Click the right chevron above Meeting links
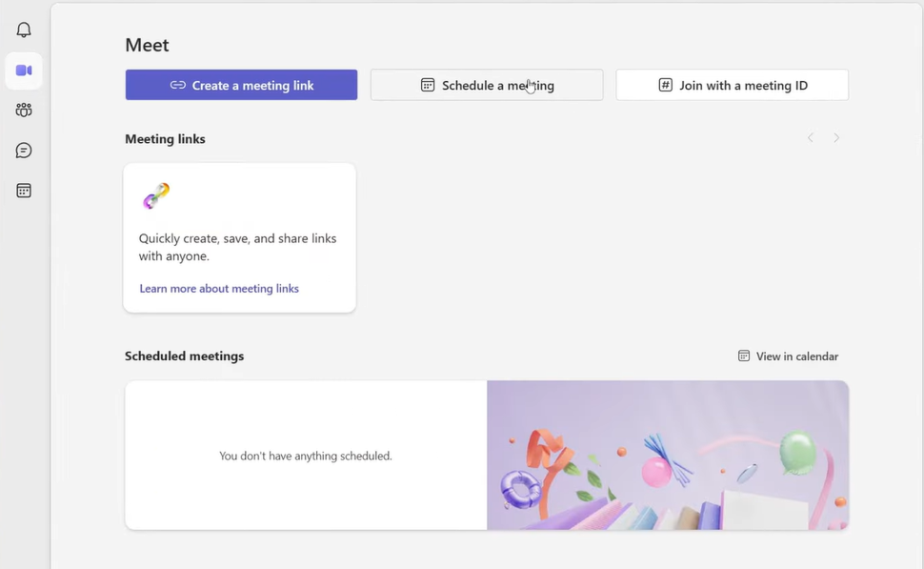 836,137
